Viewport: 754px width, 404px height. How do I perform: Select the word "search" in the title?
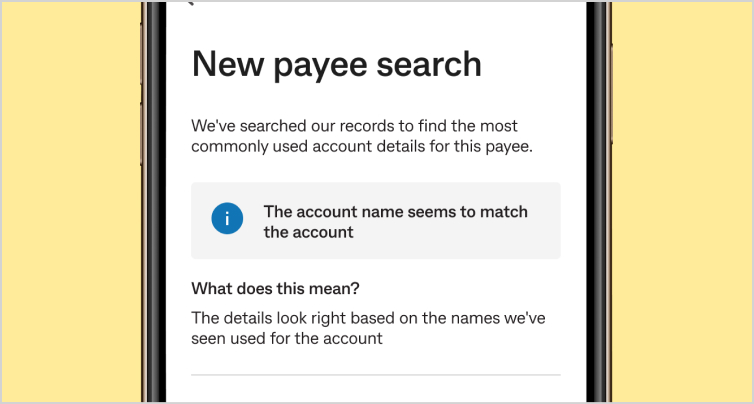pos(432,64)
